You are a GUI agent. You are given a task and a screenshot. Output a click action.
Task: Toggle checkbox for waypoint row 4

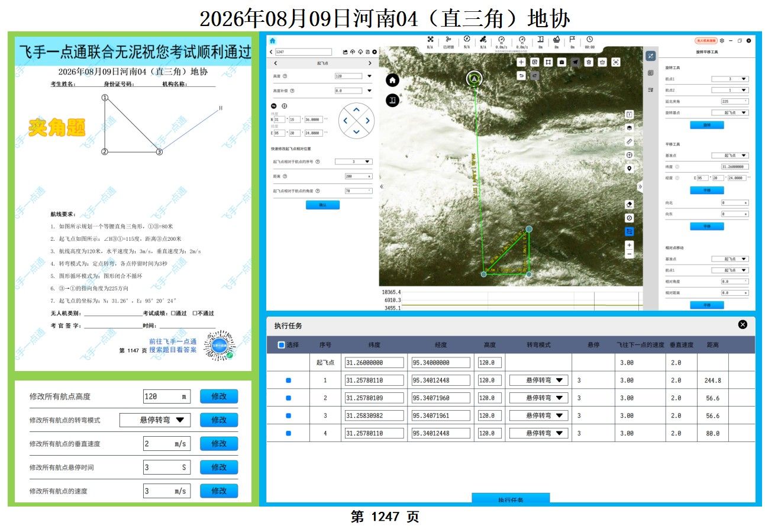(x=288, y=434)
